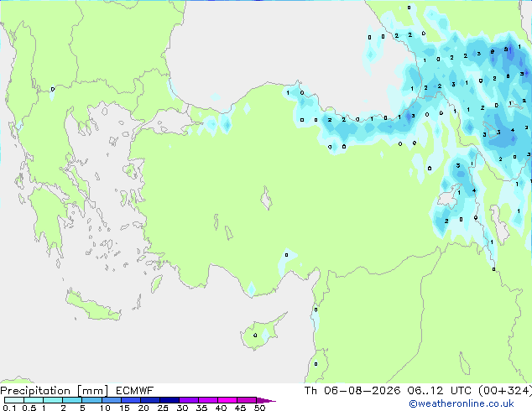Click the 06..12 UTC time range text
This screenshot has height=411, width=532.
coord(440,391)
